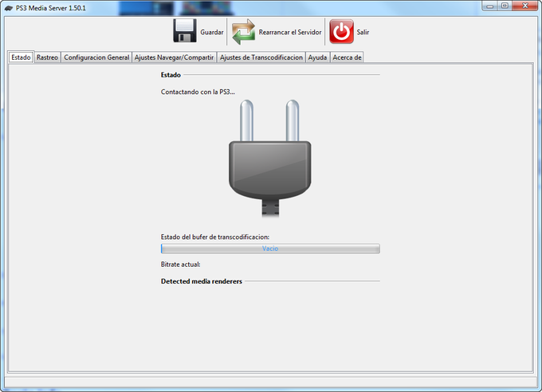Viewport: 542px width, 392px height.
Task: Open the Configuracion General tab
Action: coord(96,57)
